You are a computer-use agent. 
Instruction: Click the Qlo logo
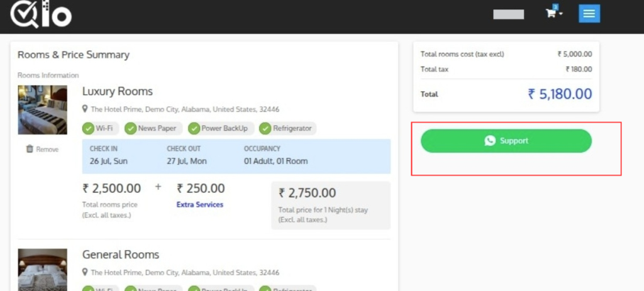click(x=41, y=14)
